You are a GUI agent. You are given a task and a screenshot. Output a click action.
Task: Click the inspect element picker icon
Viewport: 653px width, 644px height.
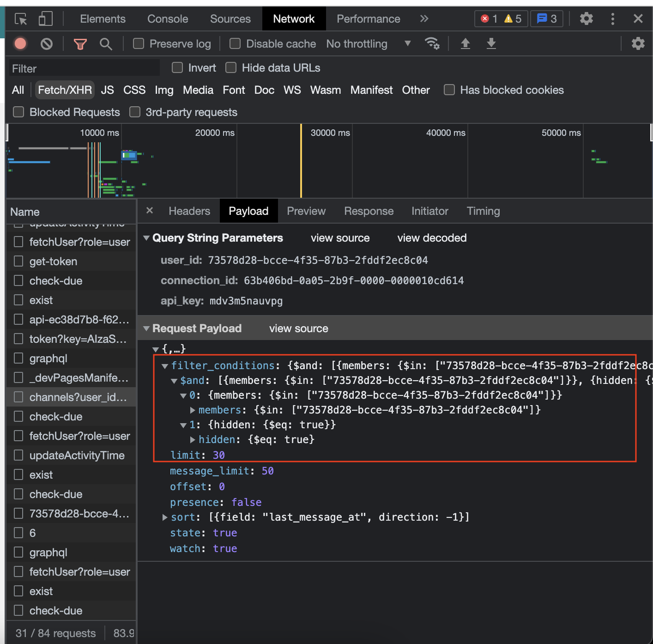(21, 19)
